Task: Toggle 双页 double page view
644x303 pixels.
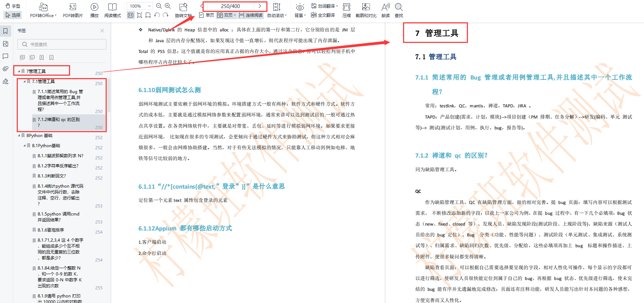Action: click(x=226, y=15)
